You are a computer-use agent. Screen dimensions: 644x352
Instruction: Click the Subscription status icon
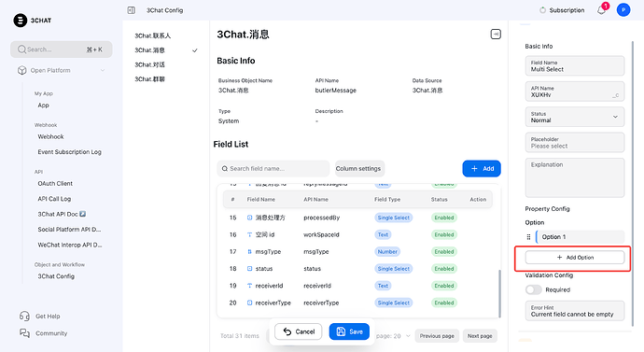[542, 10]
